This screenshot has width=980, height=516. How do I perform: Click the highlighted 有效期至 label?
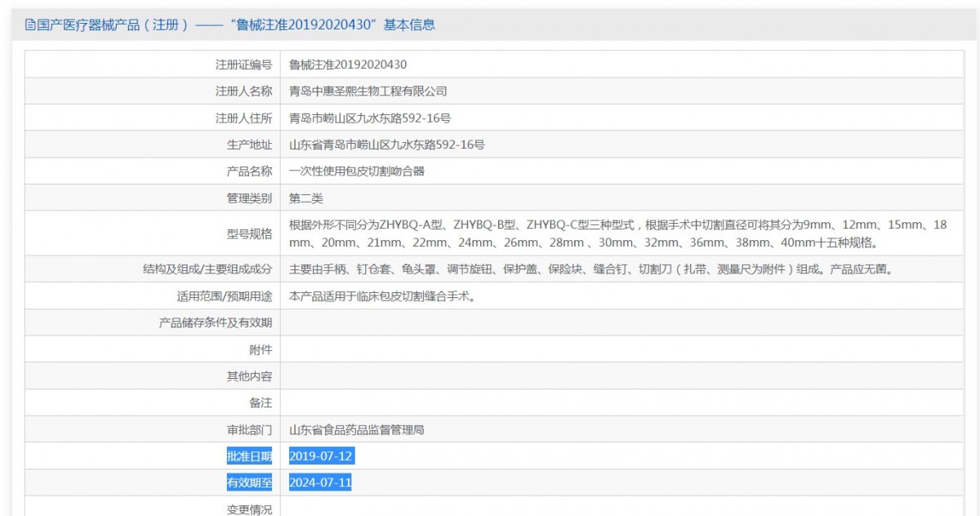tap(249, 483)
